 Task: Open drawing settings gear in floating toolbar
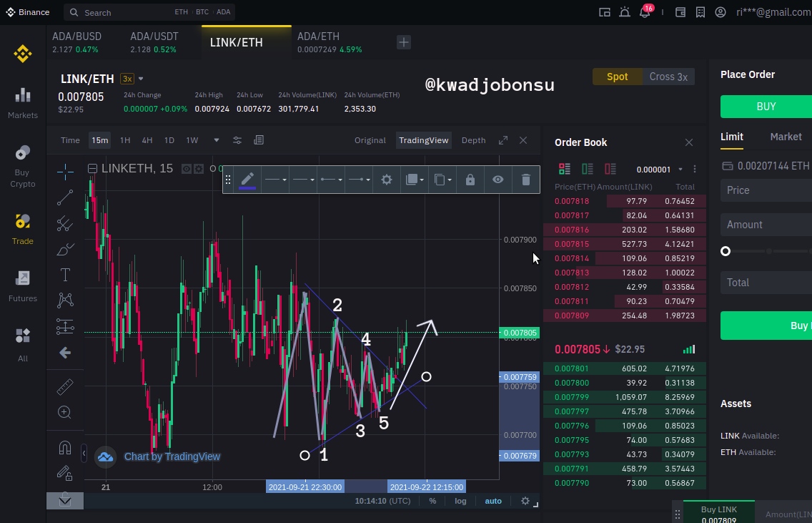tap(386, 180)
